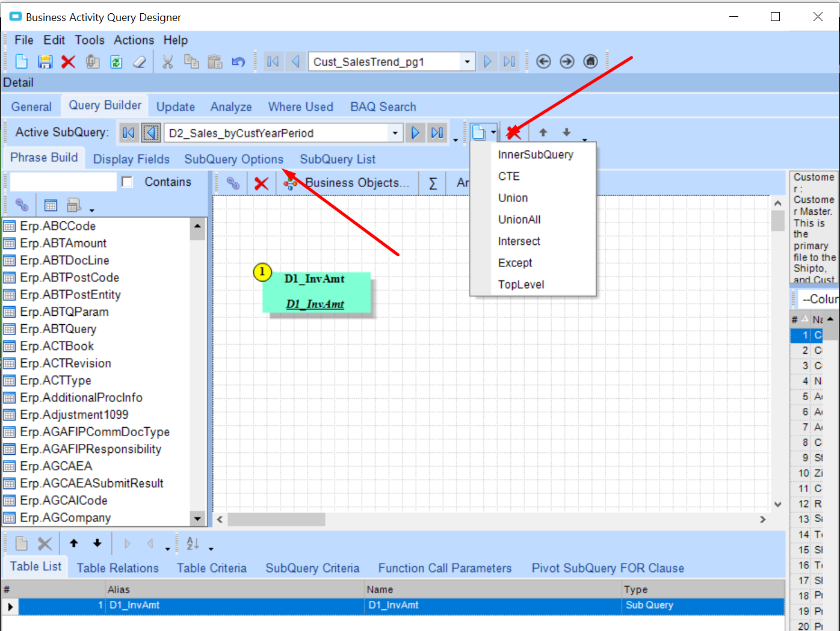Viewport: 840px width, 631px height.
Task: Open the Table Relations tab
Action: click(x=118, y=568)
